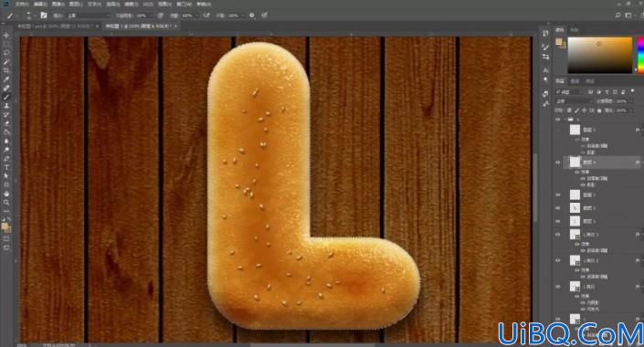Lock image pixels with the brush lock icon

(576, 110)
